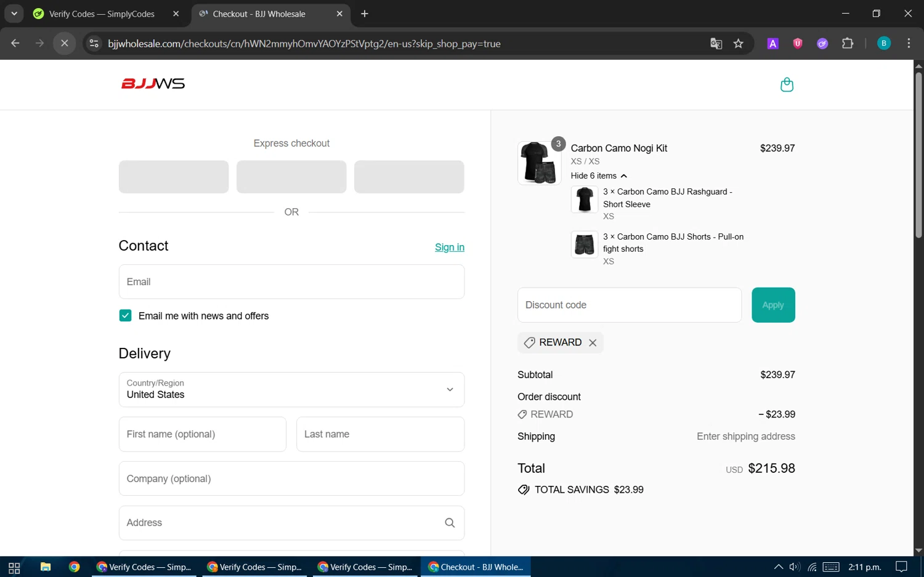Click the Sign in link
The image size is (924, 577).
(x=450, y=248)
